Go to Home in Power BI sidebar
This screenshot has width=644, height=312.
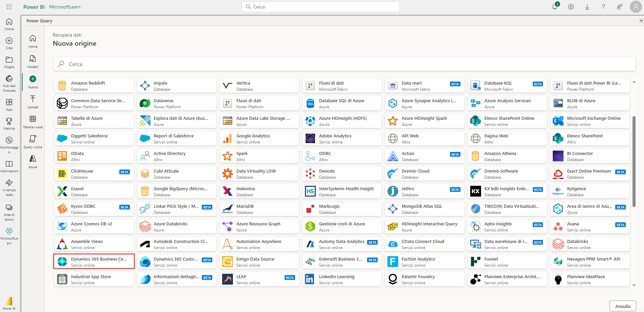(9, 24)
